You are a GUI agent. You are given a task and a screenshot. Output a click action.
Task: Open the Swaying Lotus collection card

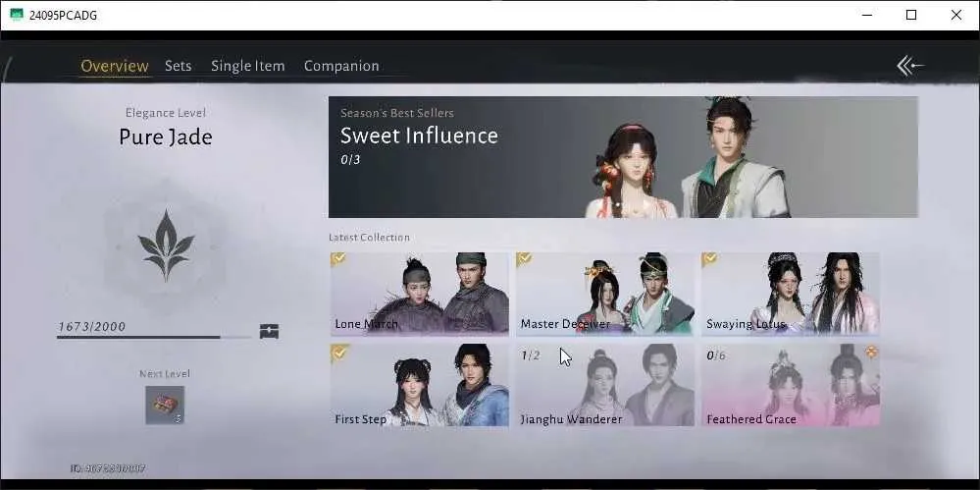pos(790,294)
